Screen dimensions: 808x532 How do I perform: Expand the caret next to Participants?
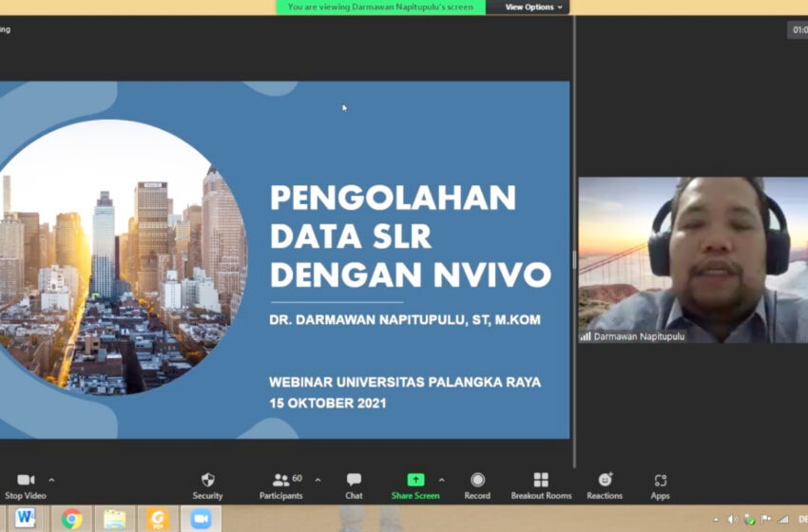pyautogui.click(x=317, y=480)
